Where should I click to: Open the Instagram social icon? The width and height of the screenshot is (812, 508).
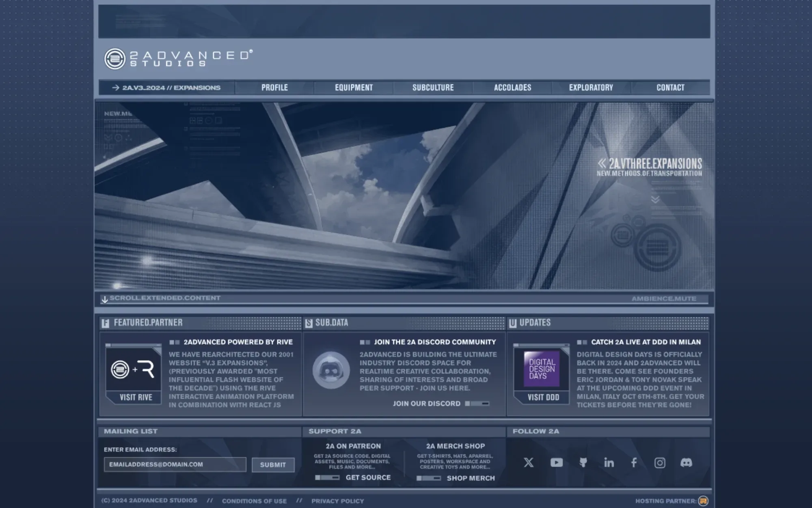(660, 462)
